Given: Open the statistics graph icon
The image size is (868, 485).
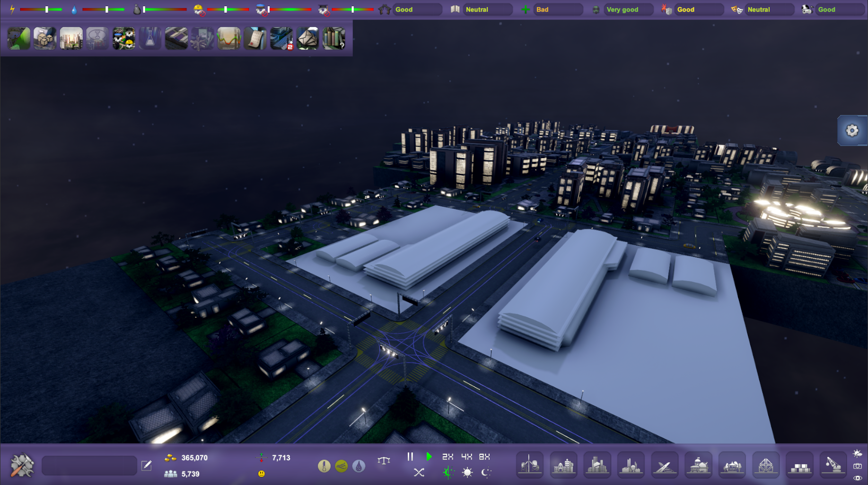Looking at the screenshot, I should point(229,38).
